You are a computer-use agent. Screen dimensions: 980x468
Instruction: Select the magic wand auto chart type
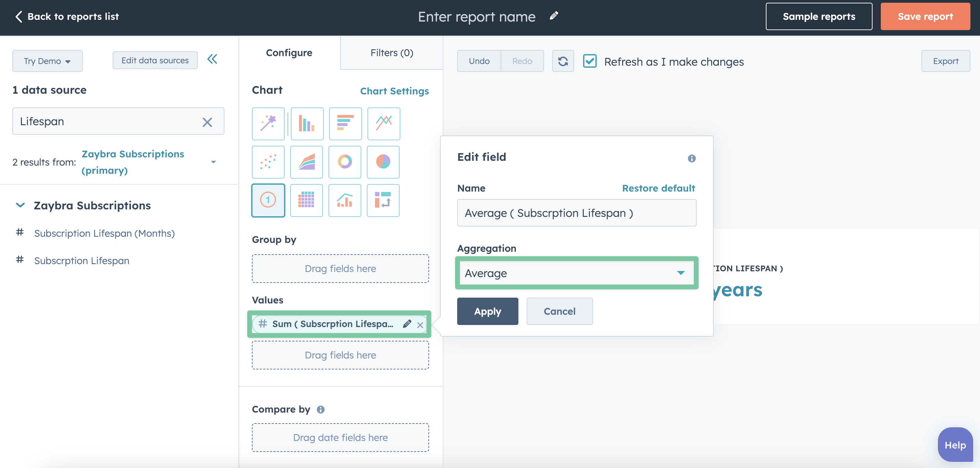pos(268,123)
